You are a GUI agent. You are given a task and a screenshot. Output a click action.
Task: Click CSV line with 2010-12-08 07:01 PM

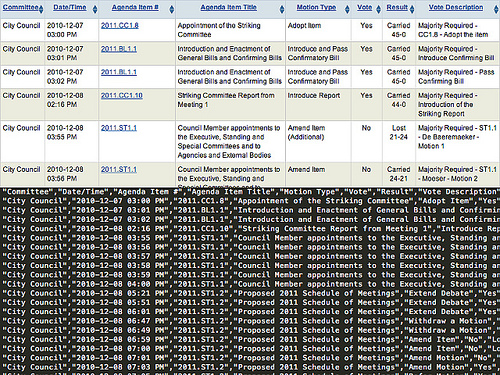[250, 358]
